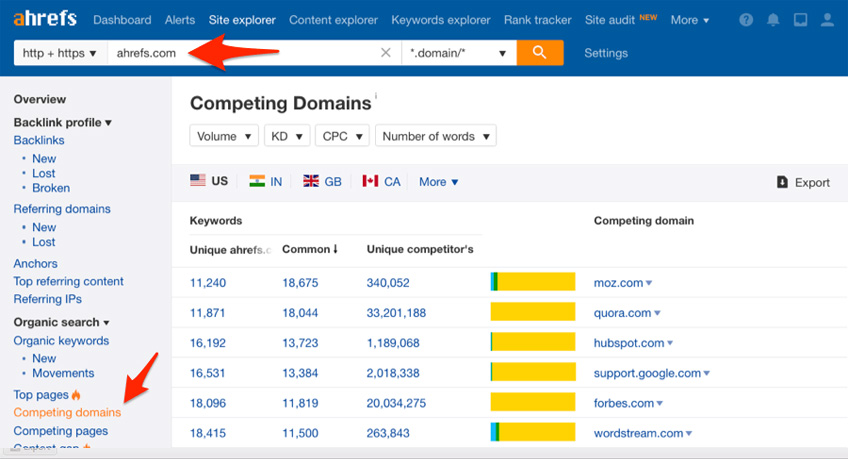Sort by the Unique competitor's column header

click(x=420, y=249)
